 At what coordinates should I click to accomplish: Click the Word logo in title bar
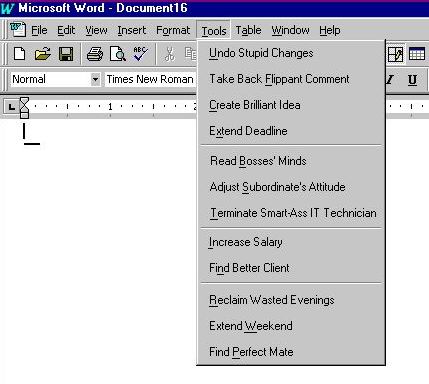pos(7,8)
